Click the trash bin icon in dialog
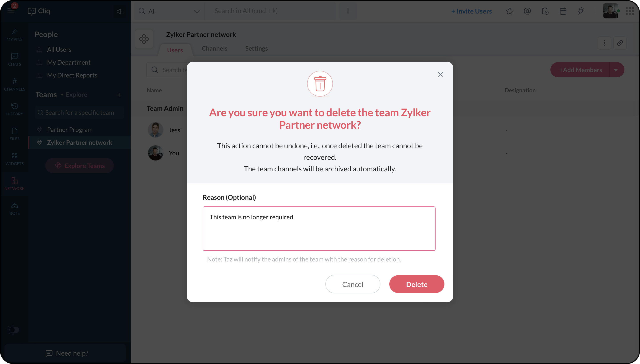The width and height of the screenshot is (640, 364). 320,84
